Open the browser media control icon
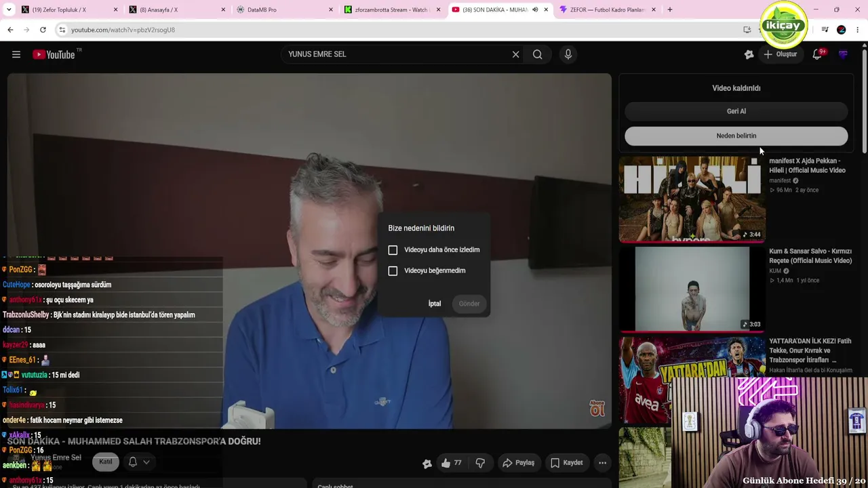Viewport: 868px width, 488px height. pyautogui.click(x=825, y=30)
